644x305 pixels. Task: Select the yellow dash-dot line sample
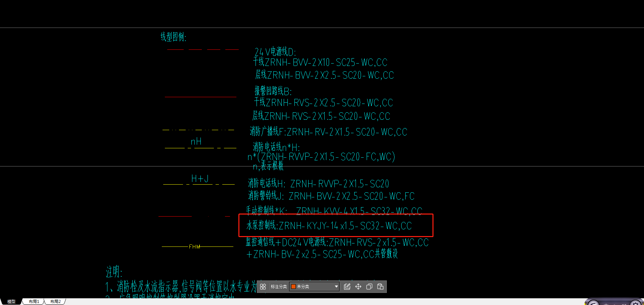[198, 130]
